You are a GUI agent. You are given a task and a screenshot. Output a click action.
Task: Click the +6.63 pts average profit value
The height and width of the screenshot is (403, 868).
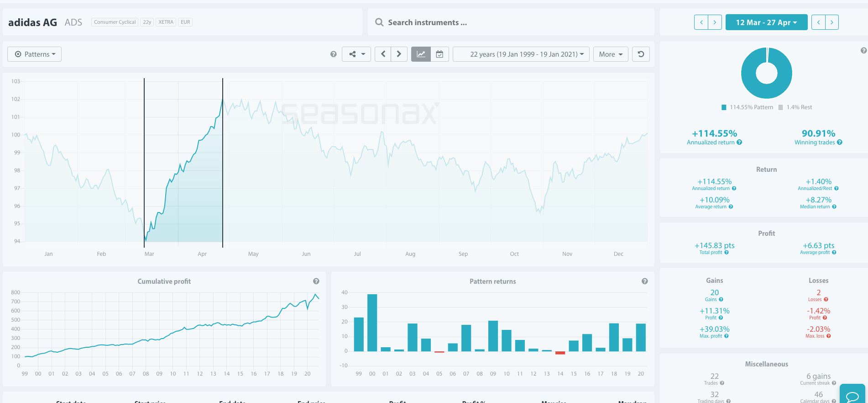tap(818, 245)
